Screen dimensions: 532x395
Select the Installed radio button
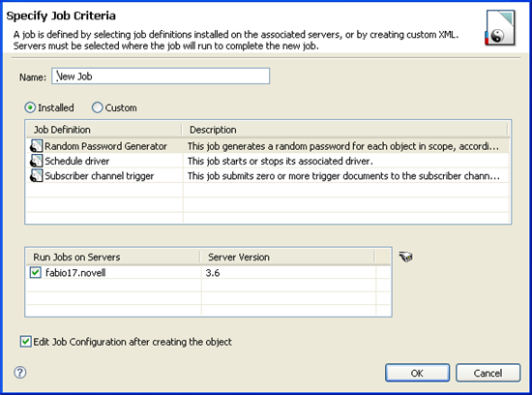pos(30,107)
